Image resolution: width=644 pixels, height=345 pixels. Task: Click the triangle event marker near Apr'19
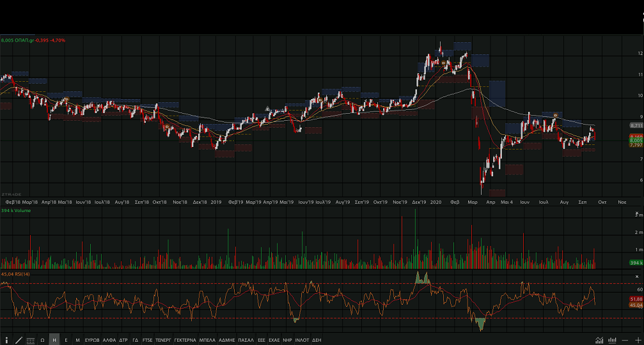click(x=267, y=108)
